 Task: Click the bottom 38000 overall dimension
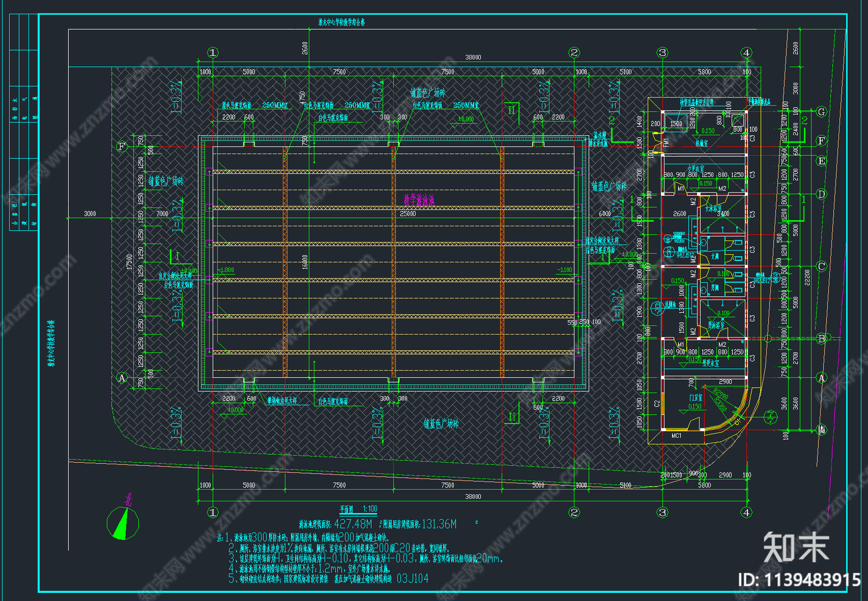[473, 496]
